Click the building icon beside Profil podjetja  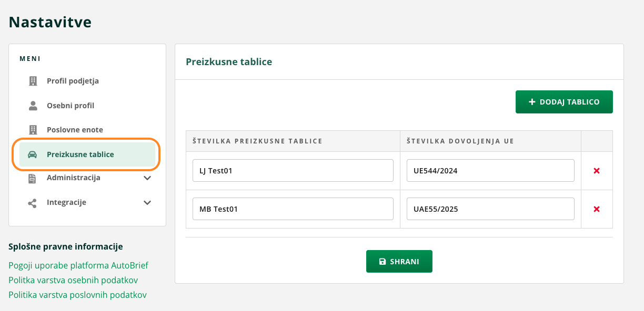pyautogui.click(x=33, y=81)
